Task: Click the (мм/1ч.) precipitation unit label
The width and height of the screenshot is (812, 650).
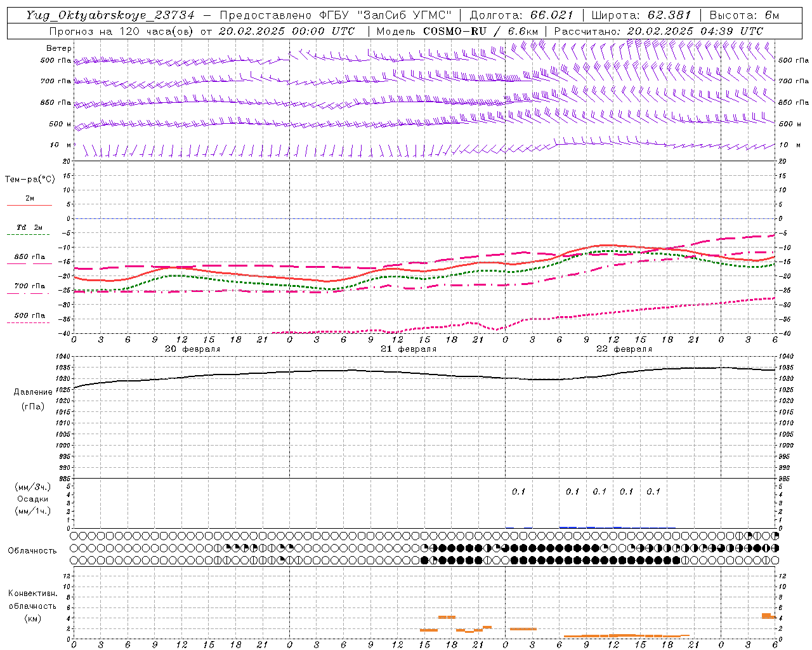Action: tap(33, 512)
